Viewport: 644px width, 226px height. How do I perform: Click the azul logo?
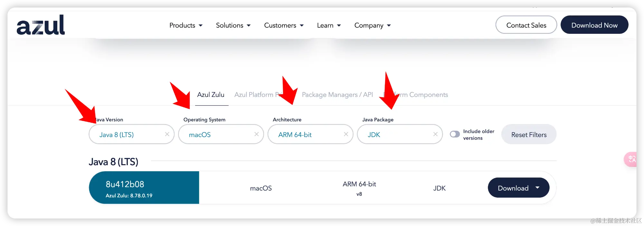[x=41, y=25]
